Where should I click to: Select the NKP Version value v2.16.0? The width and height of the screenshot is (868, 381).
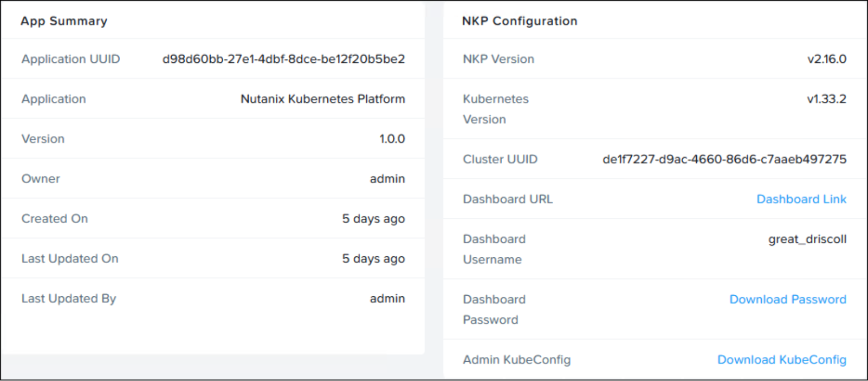(827, 59)
